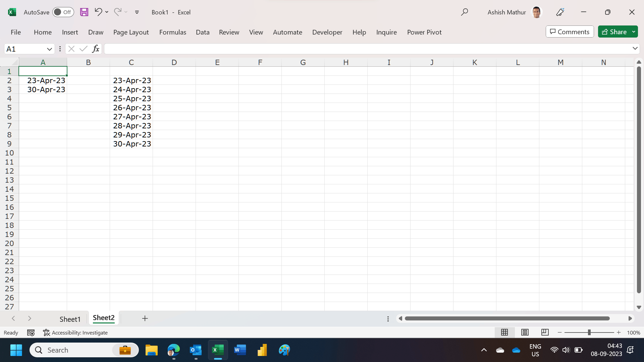Viewport: 644px width, 362px height.
Task: Toggle the AutoSave switch
Action: click(63, 12)
